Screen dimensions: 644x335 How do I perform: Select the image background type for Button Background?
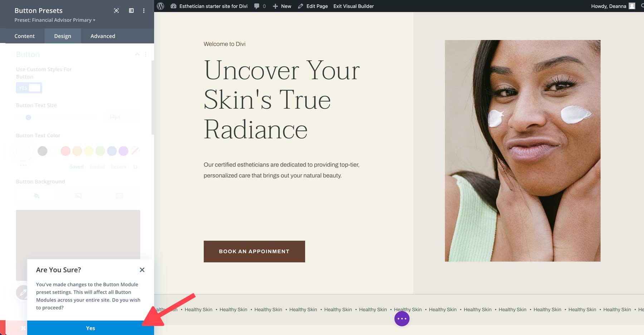[x=78, y=196]
